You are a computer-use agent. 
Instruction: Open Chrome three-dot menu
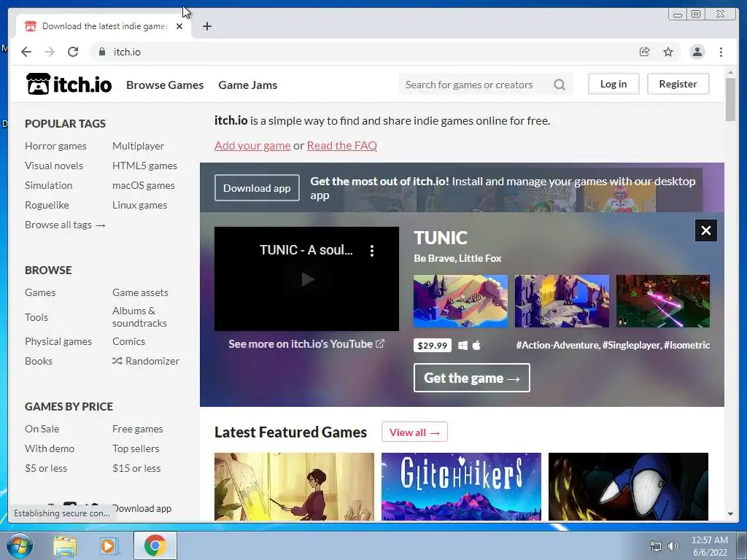[x=721, y=52]
